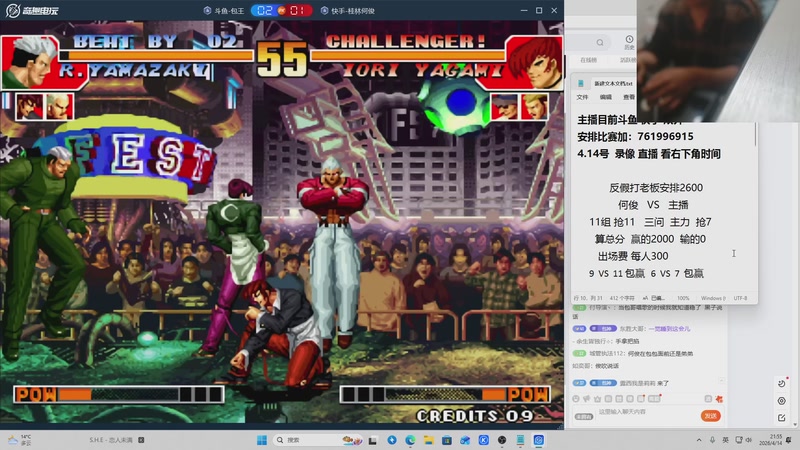Open Task View on the taskbar
Image resolution: width=800 pixels, height=450 pixels.
click(373, 440)
